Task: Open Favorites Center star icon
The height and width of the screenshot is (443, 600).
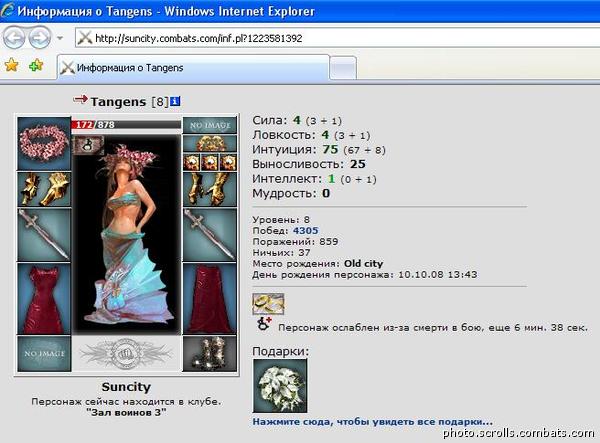Action: tap(11, 65)
